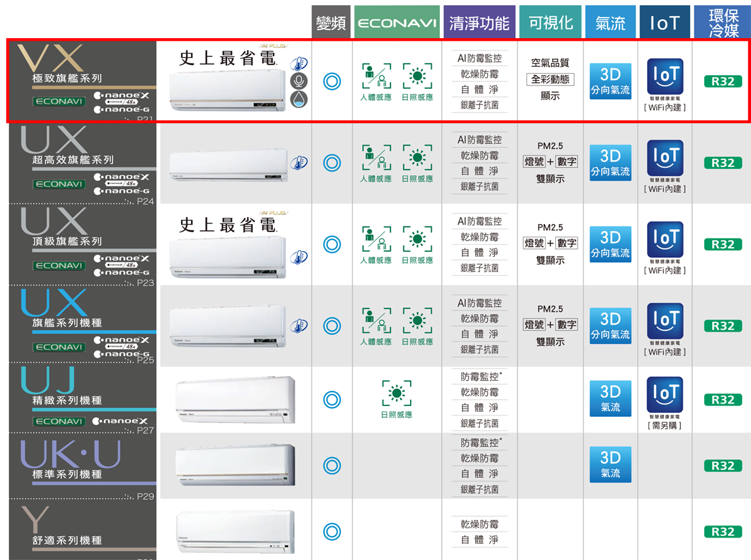Click the 3D 氣流 badge in UK·U row
Image resolution: width=751 pixels, height=560 pixels.
tap(610, 465)
